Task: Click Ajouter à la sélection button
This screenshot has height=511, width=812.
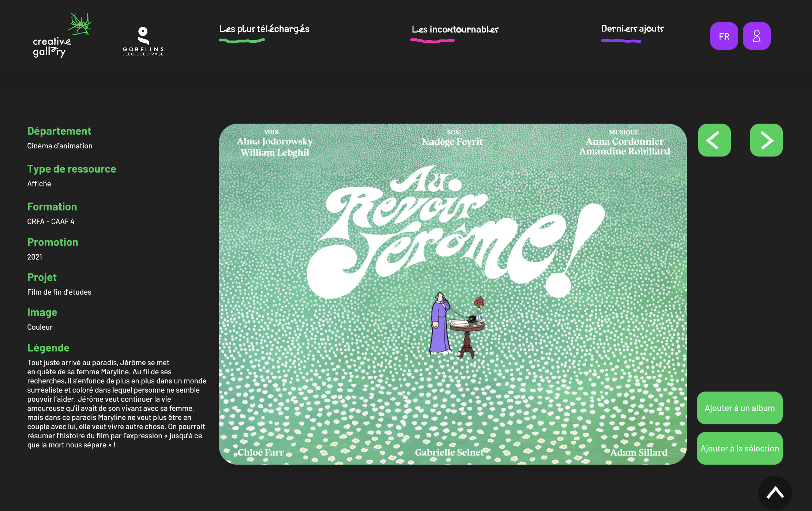Action: (740, 448)
